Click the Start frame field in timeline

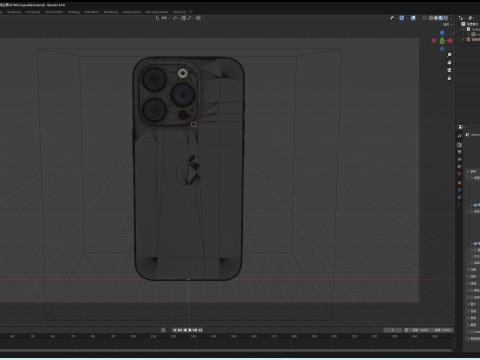[x=420, y=330]
